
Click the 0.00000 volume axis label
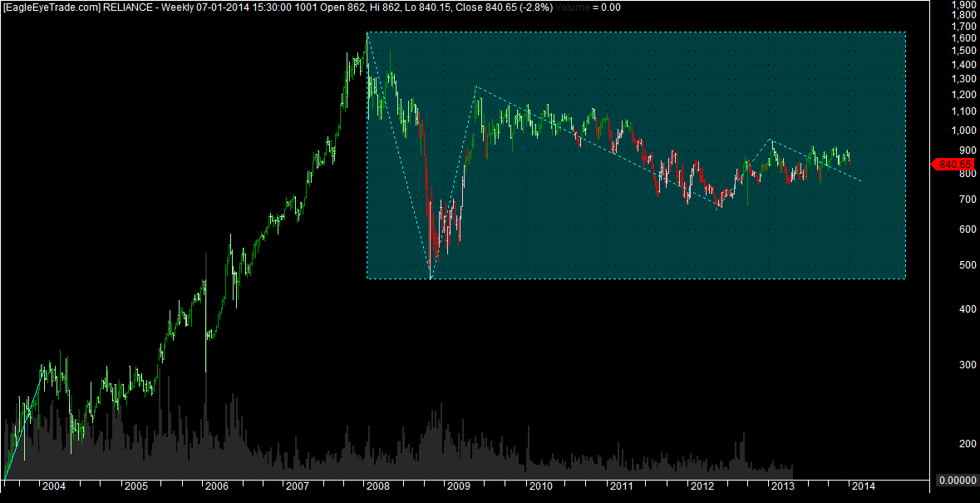[956, 481]
